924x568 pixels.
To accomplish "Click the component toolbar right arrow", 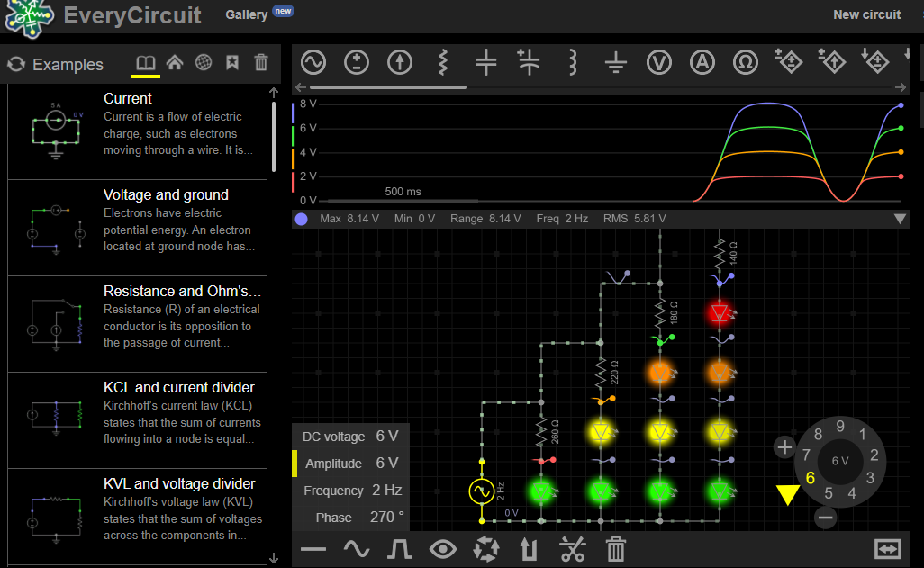I will (x=901, y=87).
